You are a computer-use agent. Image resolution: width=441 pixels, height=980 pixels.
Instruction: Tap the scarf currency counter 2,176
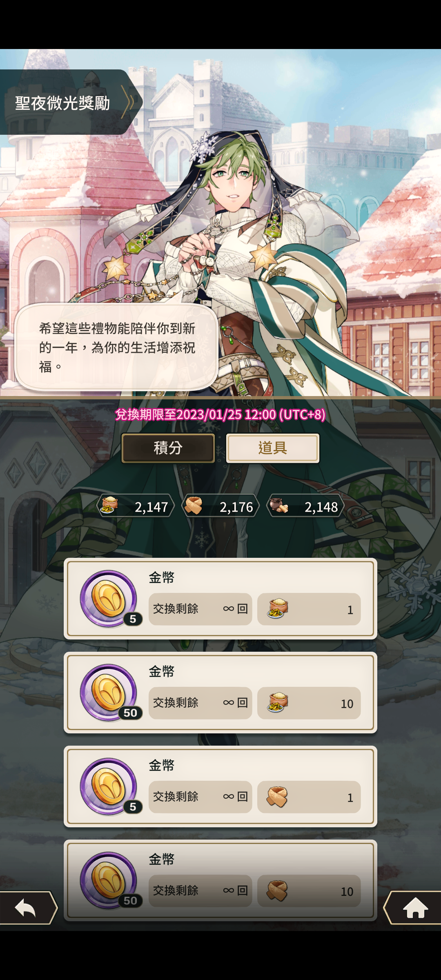220,506
